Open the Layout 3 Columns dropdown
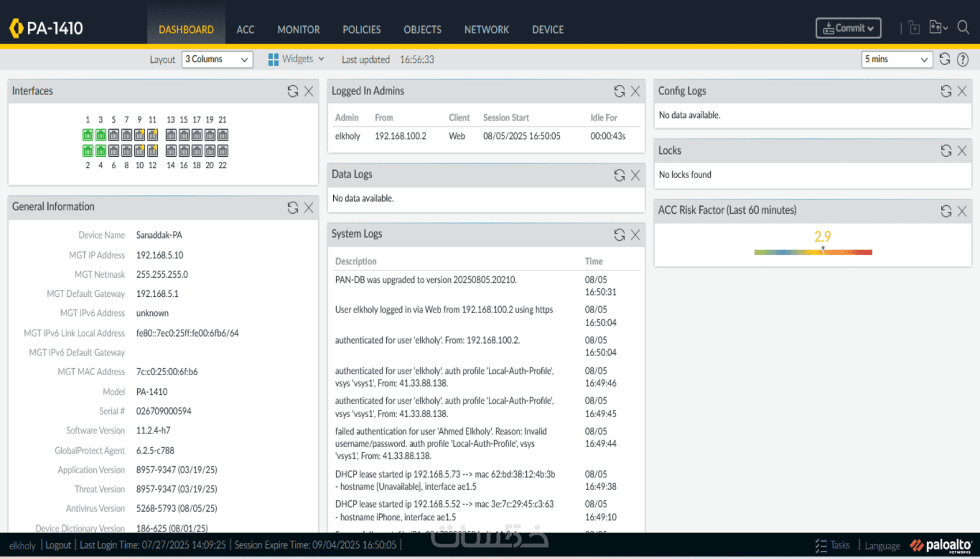The width and height of the screenshot is (980, 559). (x=217, y=59)
